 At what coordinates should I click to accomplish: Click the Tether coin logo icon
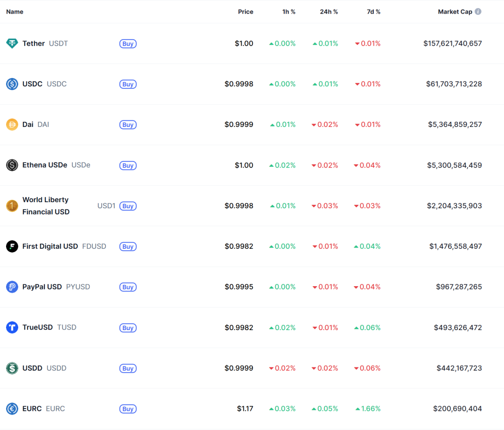click(12, 43)
